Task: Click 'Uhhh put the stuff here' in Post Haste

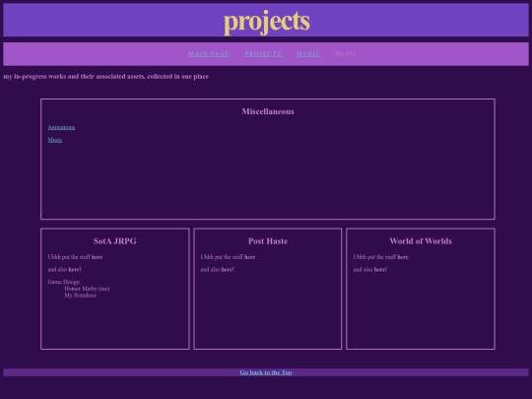Action: [x=228, y=257]
